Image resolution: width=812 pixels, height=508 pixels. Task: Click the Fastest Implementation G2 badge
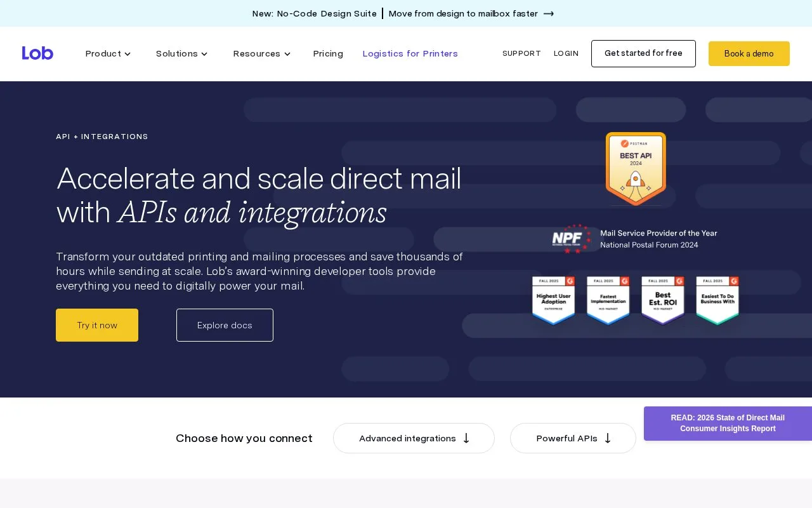coord(608,300)
